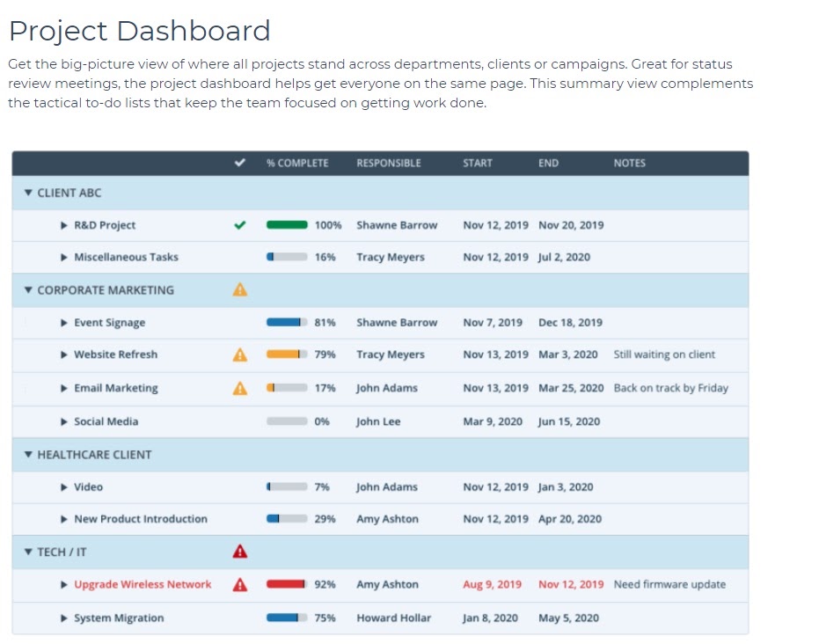Image resolution: width=819 pixels, height=644 pixels.
Task: Expand the System Migration row
Action: coord(63,618)
